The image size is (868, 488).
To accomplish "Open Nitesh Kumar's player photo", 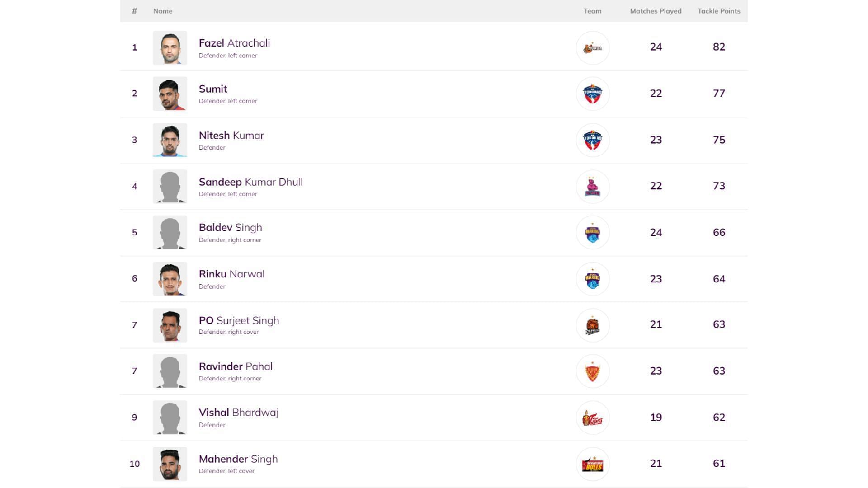I will (x=170, y=140).
